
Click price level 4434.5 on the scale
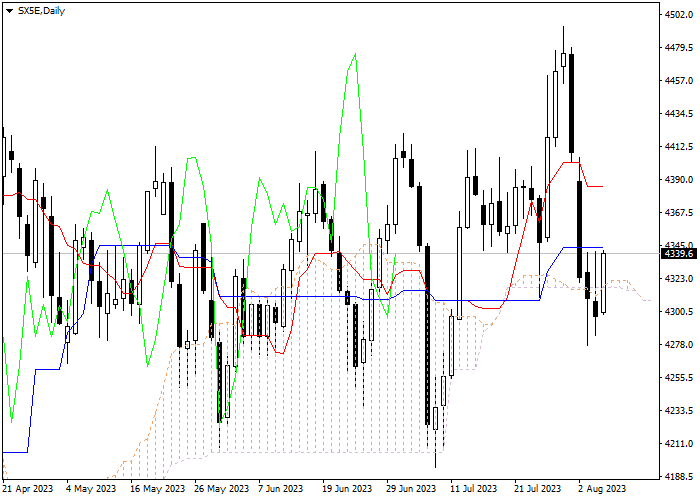tap(679, 114)
